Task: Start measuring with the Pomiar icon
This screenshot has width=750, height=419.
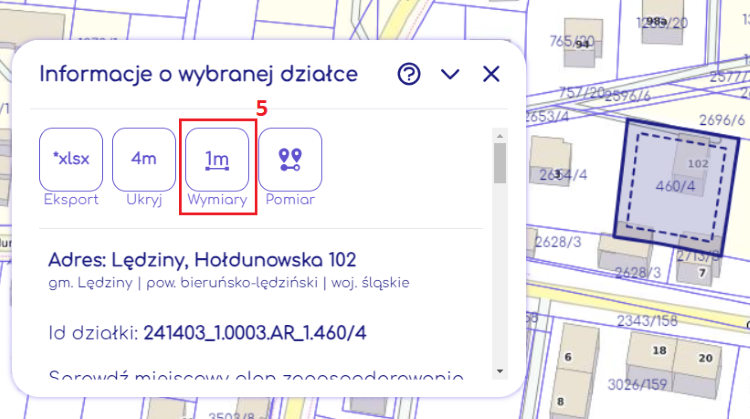Action: (290, 159)
